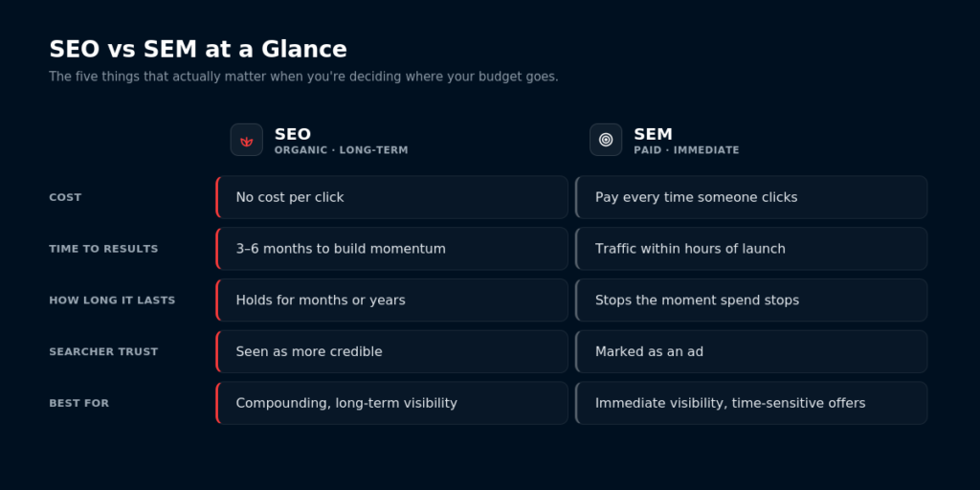Click the SEARCHER TRUST row label
Image resolution: width=980 pixels, height=490 pixels.
point(103,352)
